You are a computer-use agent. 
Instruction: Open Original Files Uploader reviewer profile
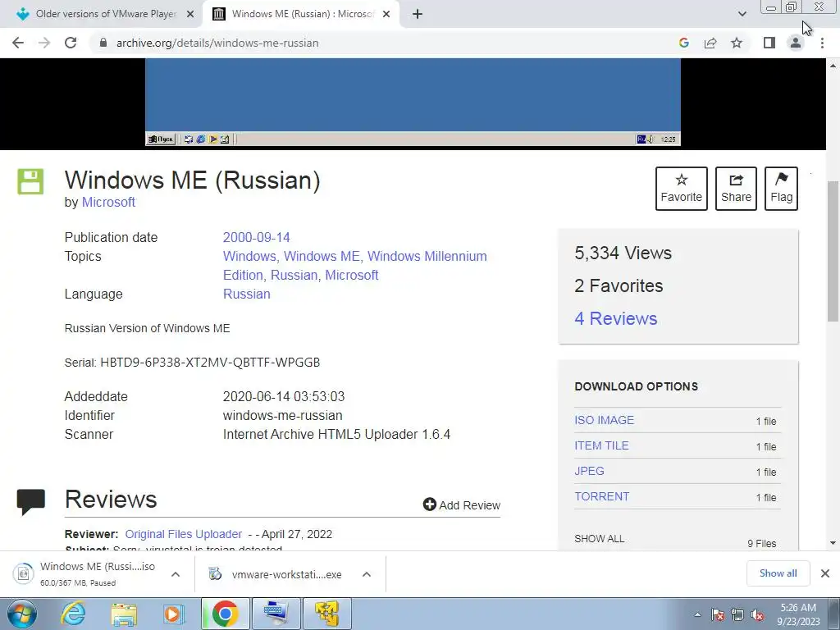pos(183,534)
